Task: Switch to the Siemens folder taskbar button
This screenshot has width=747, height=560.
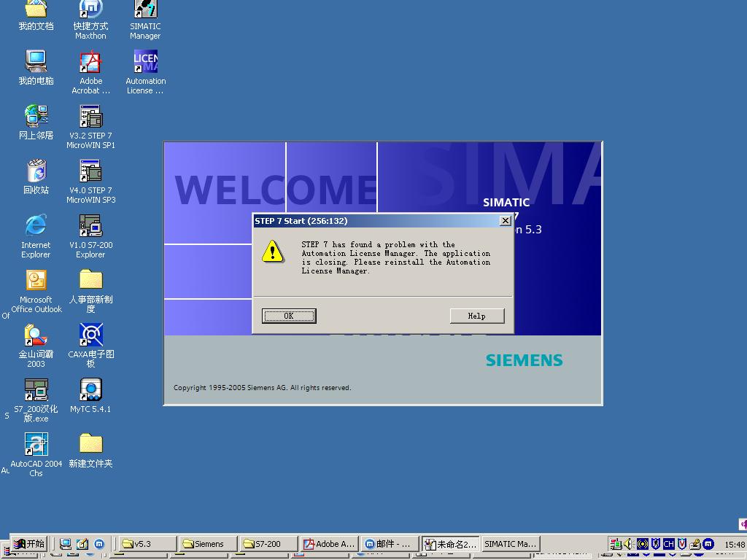Action: pyautogui.click(x=208, y=544)
